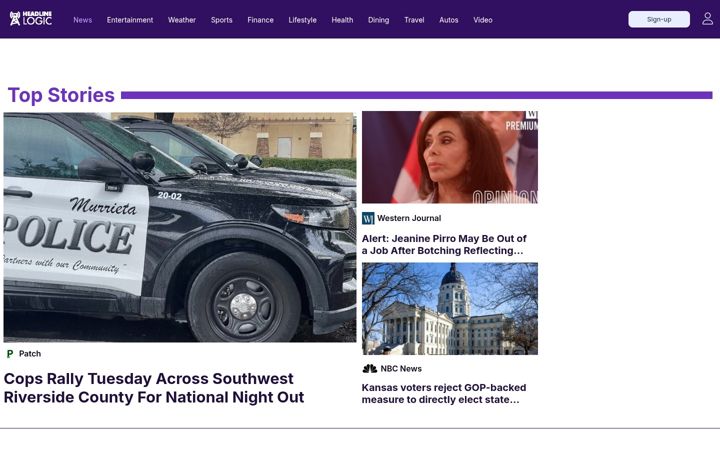Open the user profile icon

pos(707,19)
